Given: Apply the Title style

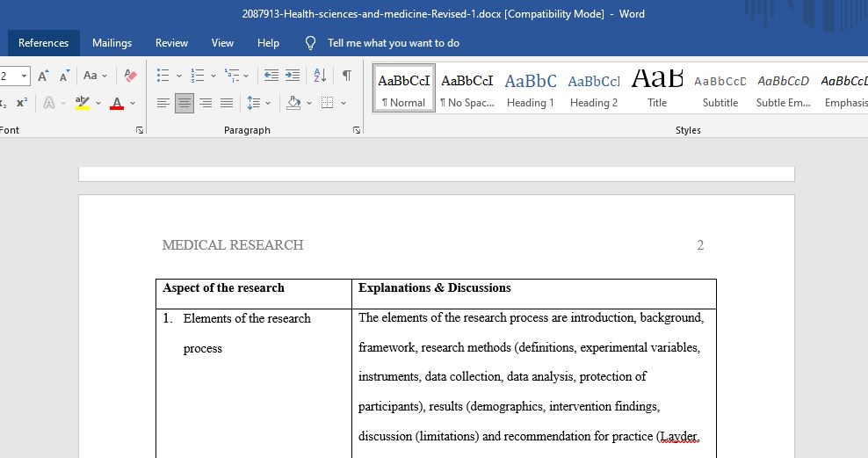Looking at the screenshot, I should click(657, 89).
